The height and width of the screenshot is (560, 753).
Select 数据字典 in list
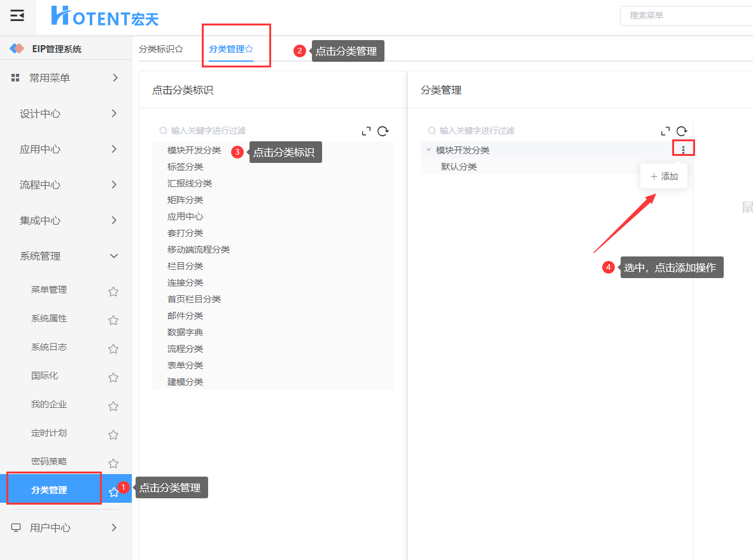click(x=185, y=332)
